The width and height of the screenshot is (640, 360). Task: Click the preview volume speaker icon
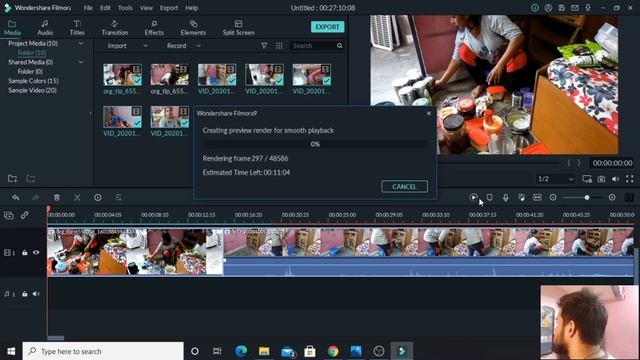pos(616,179)
